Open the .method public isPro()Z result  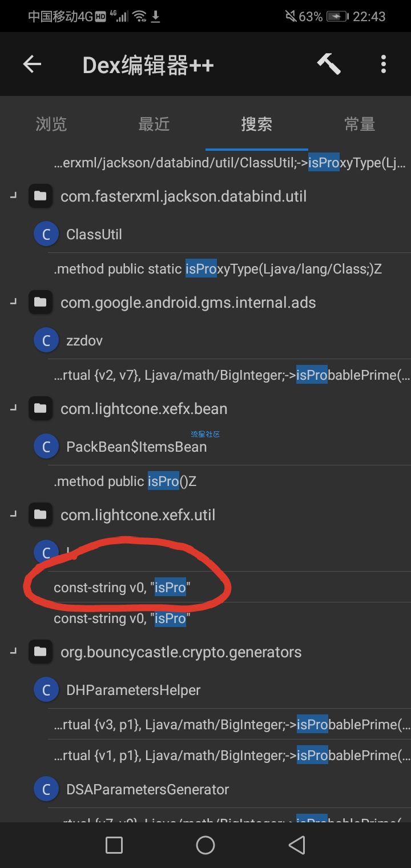point(125,481)
